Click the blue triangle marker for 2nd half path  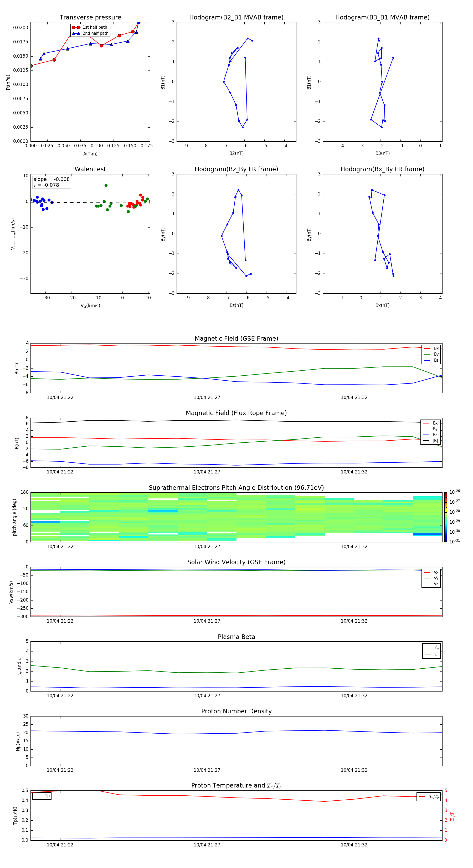coord(76,33)
